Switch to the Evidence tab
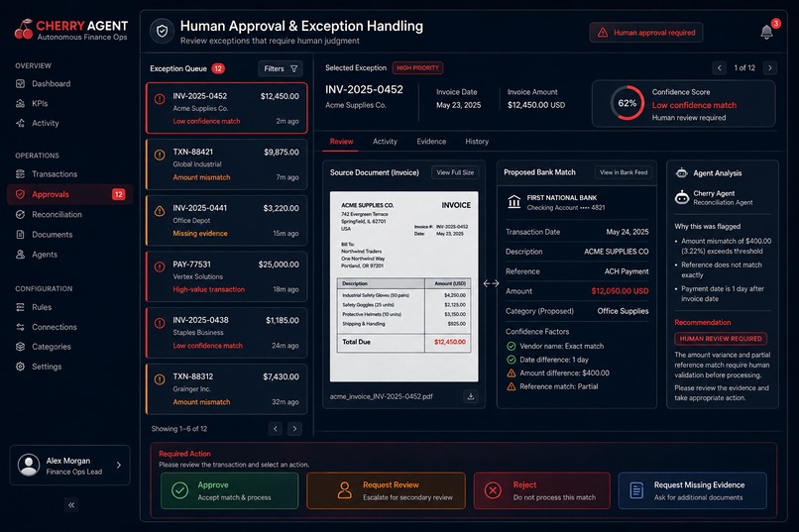799x532 pixels. [431, 142]
